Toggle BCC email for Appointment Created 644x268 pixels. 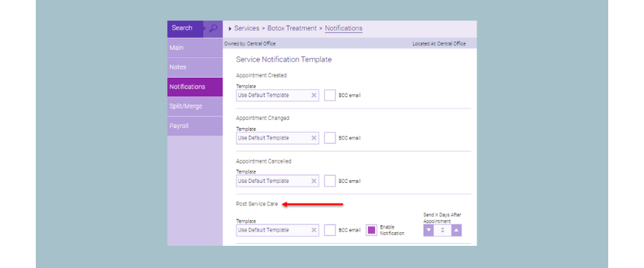pos(330,95)
